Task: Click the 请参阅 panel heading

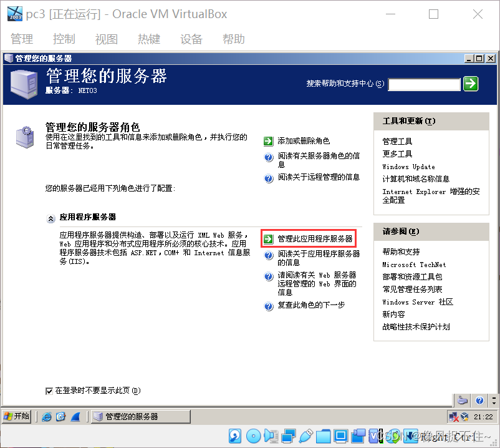Action: click(401, 231)
